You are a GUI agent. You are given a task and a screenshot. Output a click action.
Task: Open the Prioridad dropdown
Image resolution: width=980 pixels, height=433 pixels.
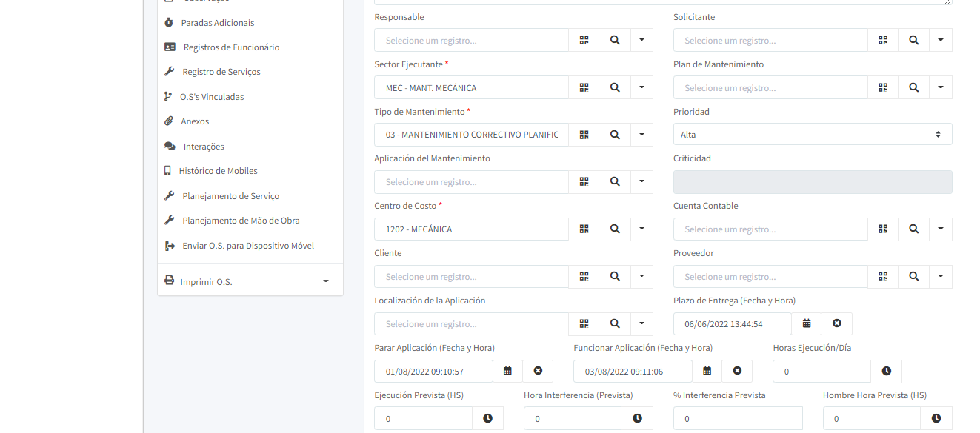[x=812, y=135]
